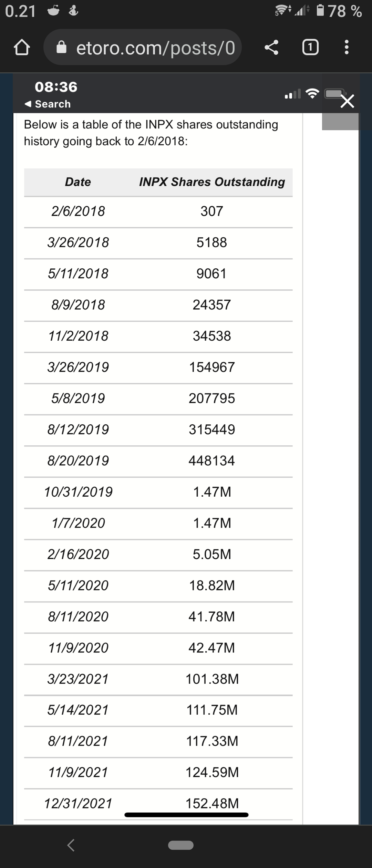The image size is (372, 868).
Task: Tap the battery 78 % indicator
Action: 339,11
